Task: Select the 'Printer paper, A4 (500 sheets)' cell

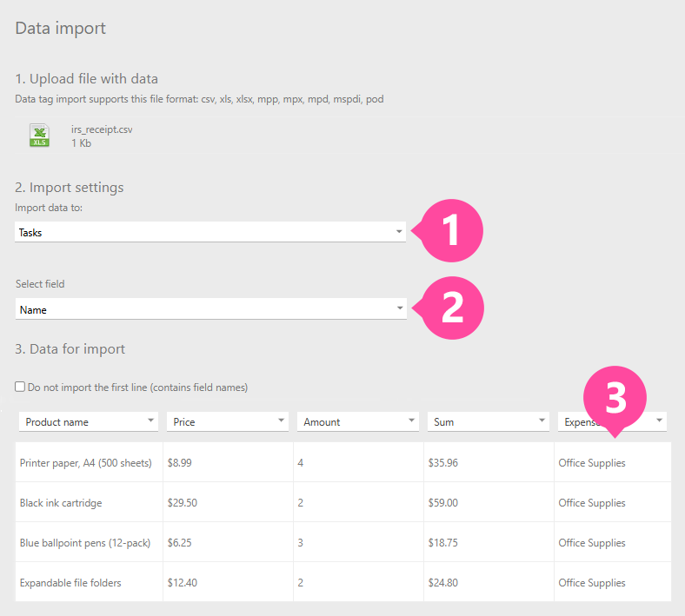Action: point(86,463)
